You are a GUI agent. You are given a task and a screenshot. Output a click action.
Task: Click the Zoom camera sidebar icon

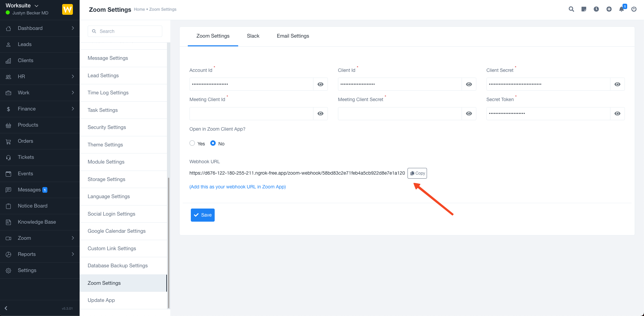8,238
